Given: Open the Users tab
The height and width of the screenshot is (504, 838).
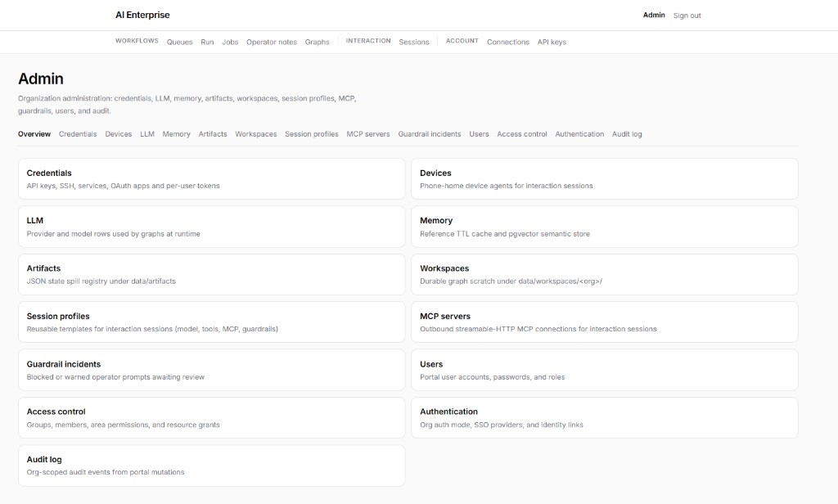Looking at the screenshot, I should (479, 134).
